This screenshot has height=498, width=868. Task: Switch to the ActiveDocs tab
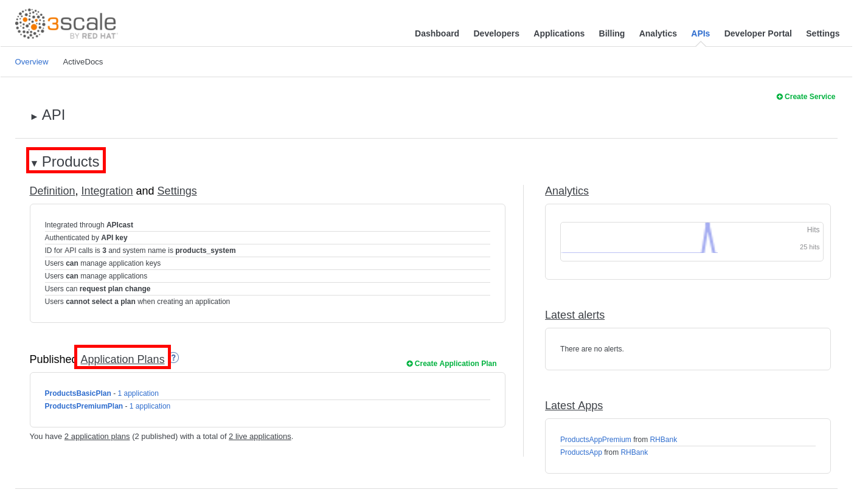click(83, 62)
